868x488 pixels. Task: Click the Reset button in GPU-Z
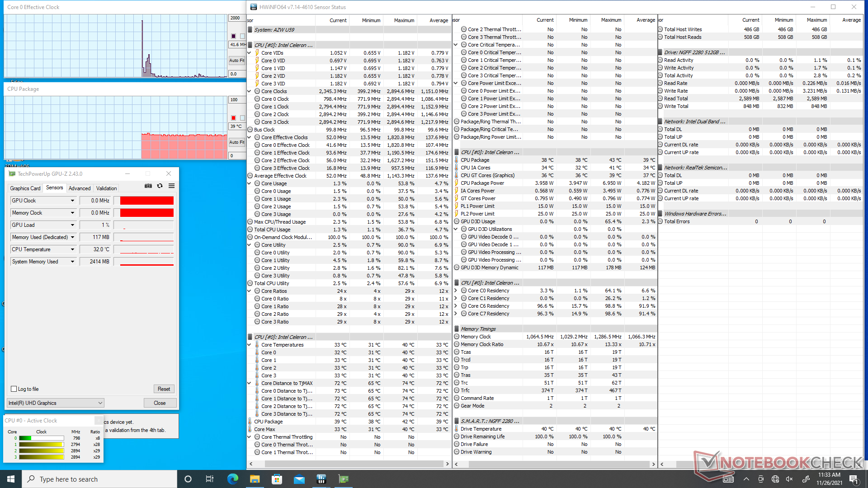tap(164, 389)
